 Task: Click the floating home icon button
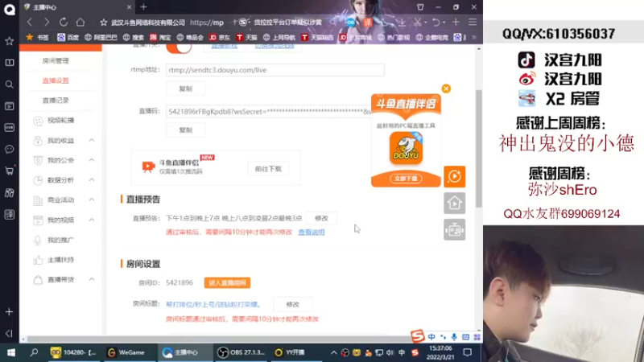[x=454, y=204]
